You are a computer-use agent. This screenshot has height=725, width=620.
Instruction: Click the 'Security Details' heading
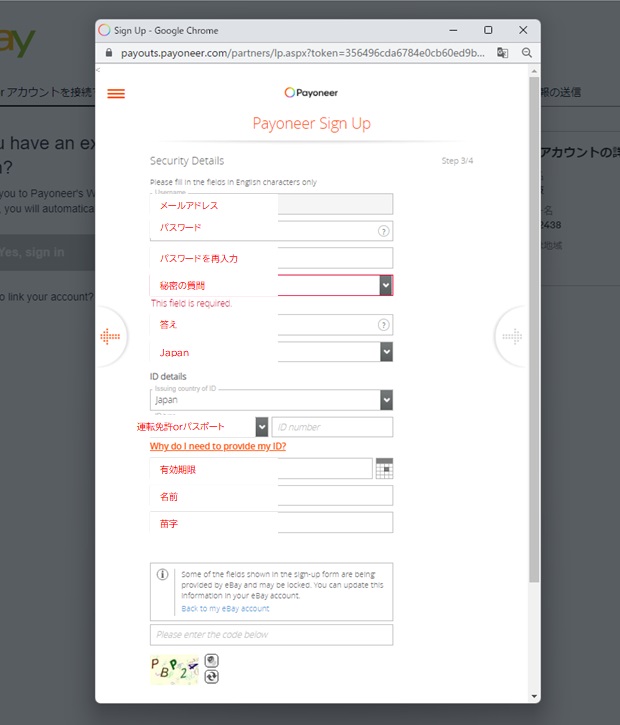pos(187,161)
